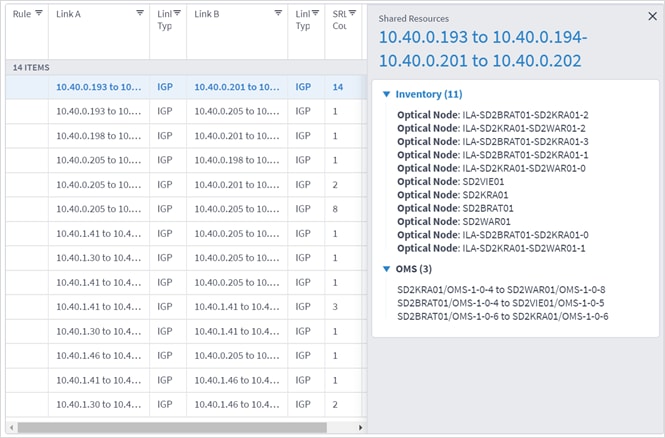Sort by the Link B column header
Screen dimensions: 665x438
tap(207, 14)
